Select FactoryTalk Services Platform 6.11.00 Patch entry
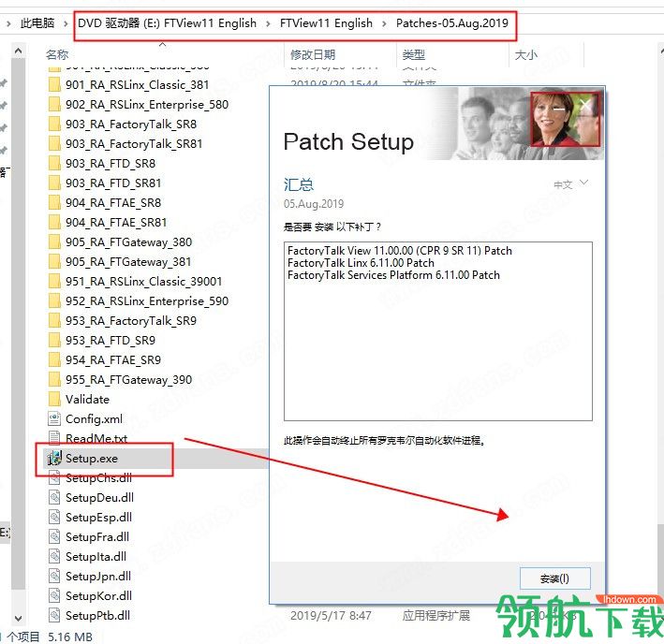664x644 pixels. [393, 275]
